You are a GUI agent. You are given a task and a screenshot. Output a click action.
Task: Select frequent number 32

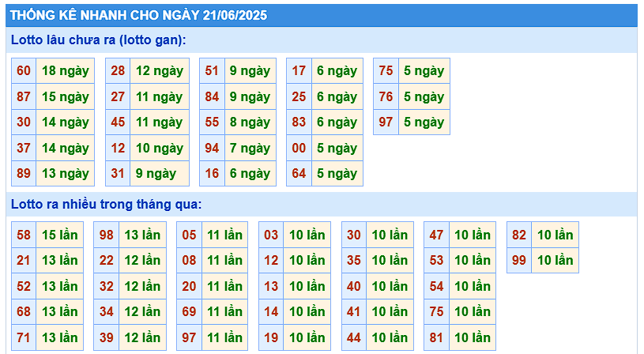coord(107,286)
